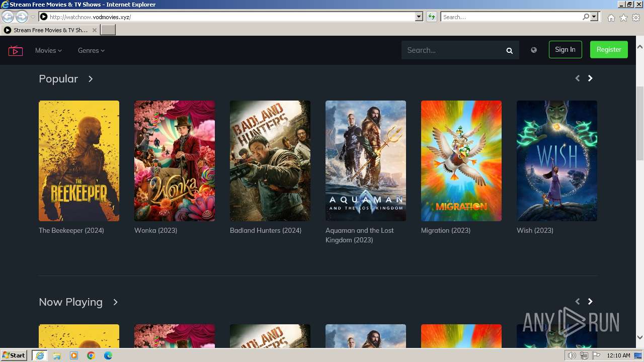The height and width of the screenshot is (362, 644).
Task: Click the site logo play icon
Action: coord(16,50)
